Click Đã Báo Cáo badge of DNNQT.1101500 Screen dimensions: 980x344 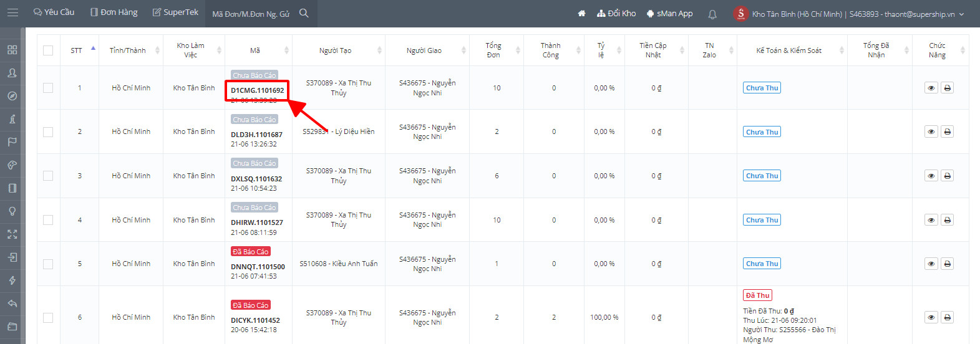251,252
